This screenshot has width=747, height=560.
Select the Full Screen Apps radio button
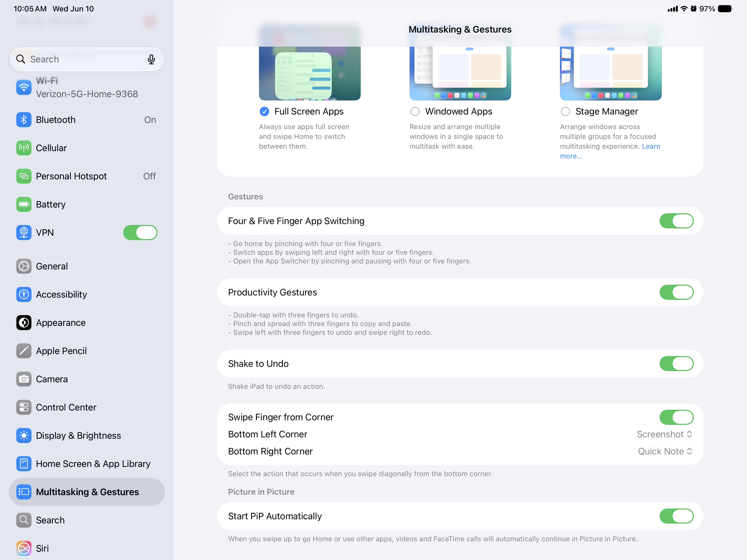pyautogui.click(x=264, y=112)
